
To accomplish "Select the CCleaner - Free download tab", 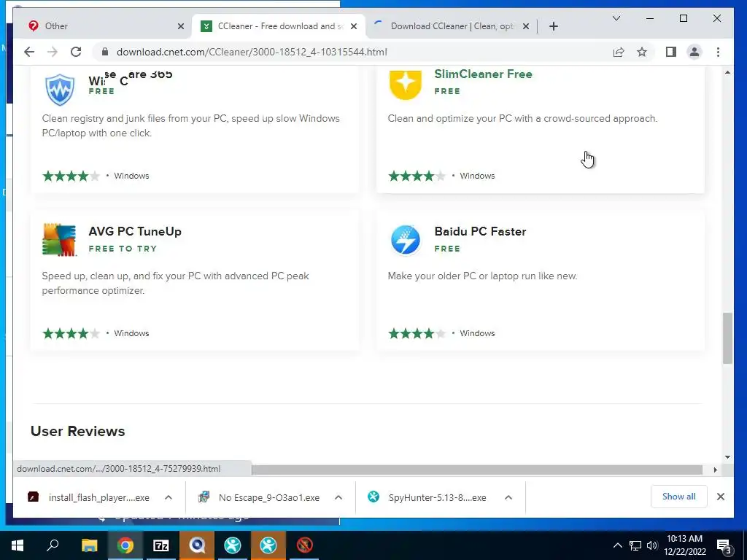I will (279, 26).
